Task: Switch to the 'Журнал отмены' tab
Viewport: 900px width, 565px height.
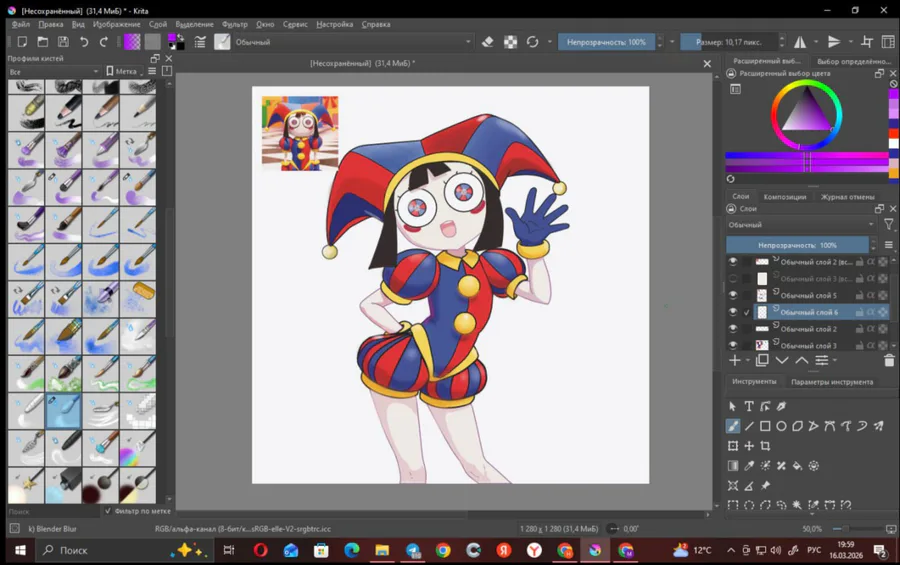Action: coord(847,197)
